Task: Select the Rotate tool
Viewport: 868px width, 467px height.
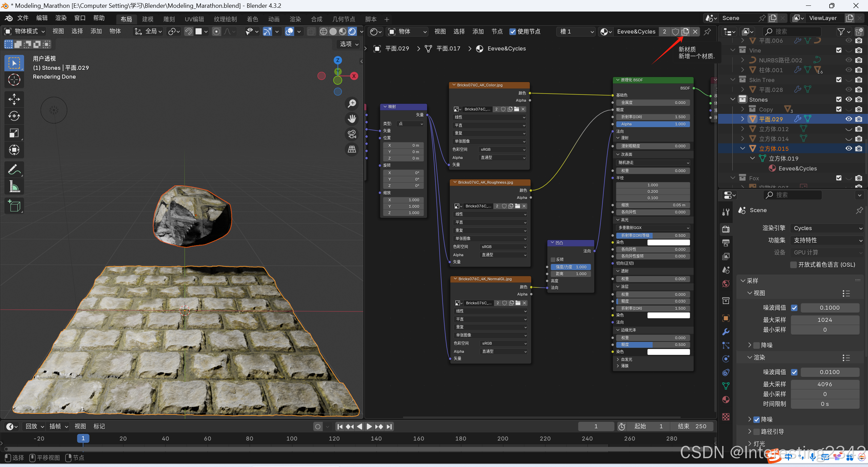Action: [x=14, y=116]
